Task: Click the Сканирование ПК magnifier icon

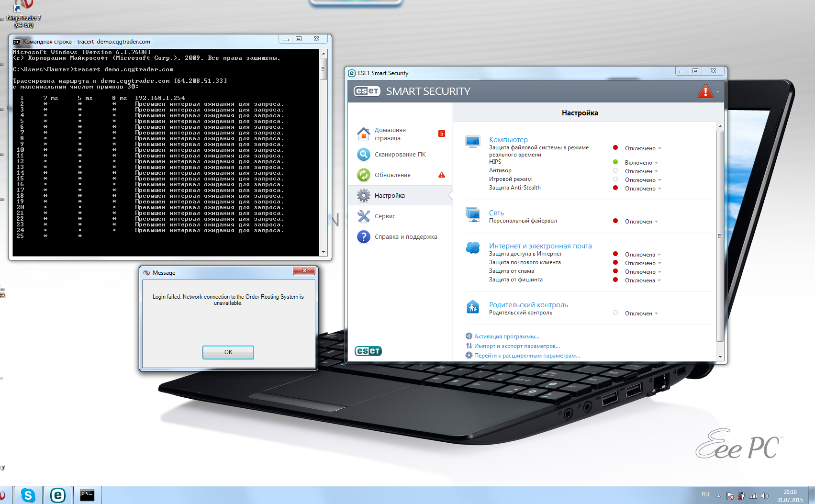Action: point(364,155)
